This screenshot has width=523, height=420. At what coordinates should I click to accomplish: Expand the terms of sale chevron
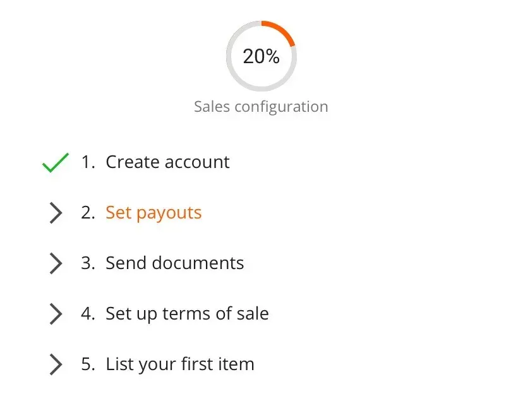(x=56, y=314)
